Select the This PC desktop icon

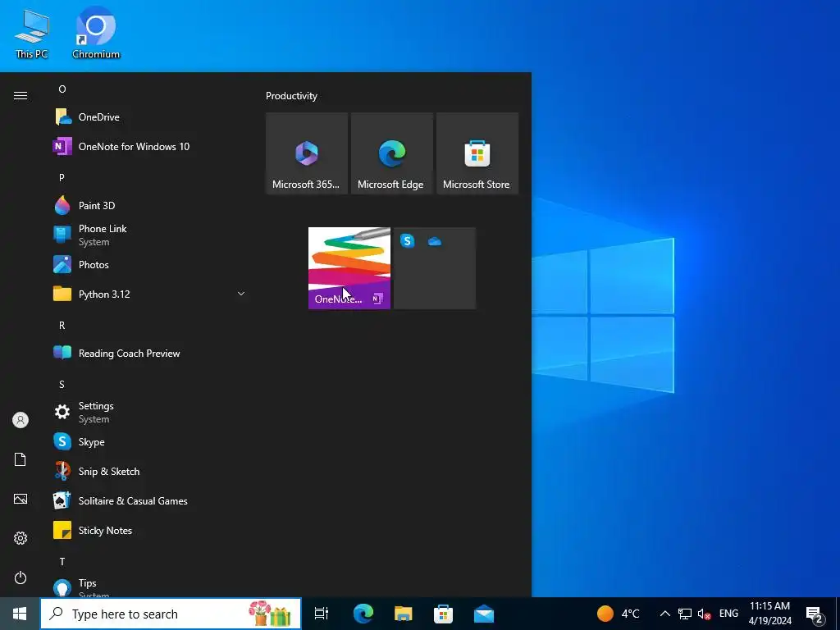[x=32, y=33]
